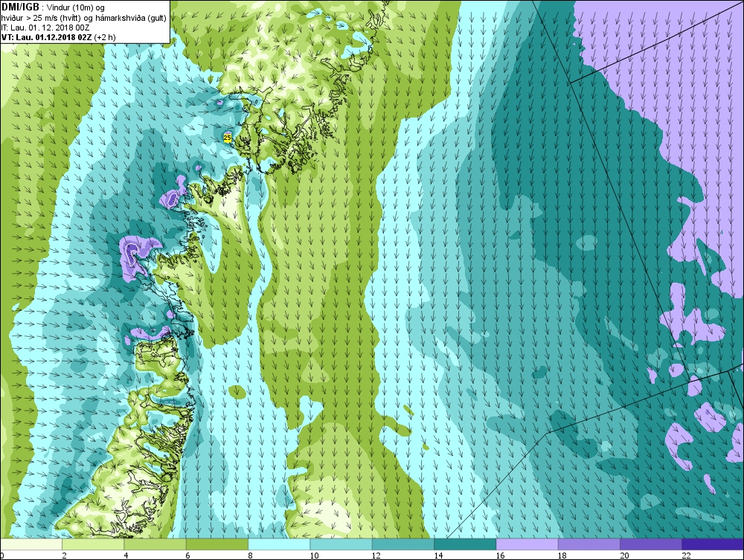Image resolution: width=744 pixels, height=560 pixels.
Task: Click the legend scale value 10
Action: pyautogui.click(x=314, y=556)
